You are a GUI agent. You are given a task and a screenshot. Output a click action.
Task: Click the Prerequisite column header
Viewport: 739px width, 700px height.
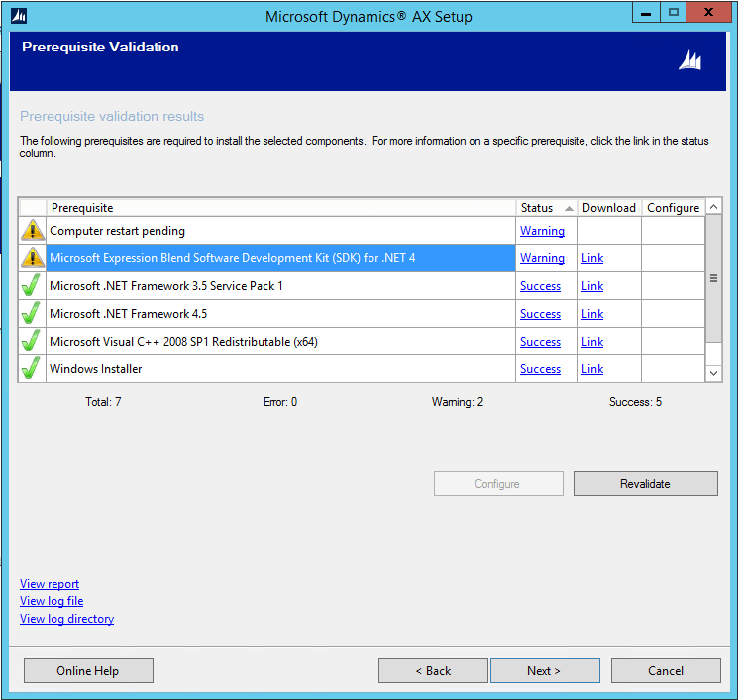point(280,208)
